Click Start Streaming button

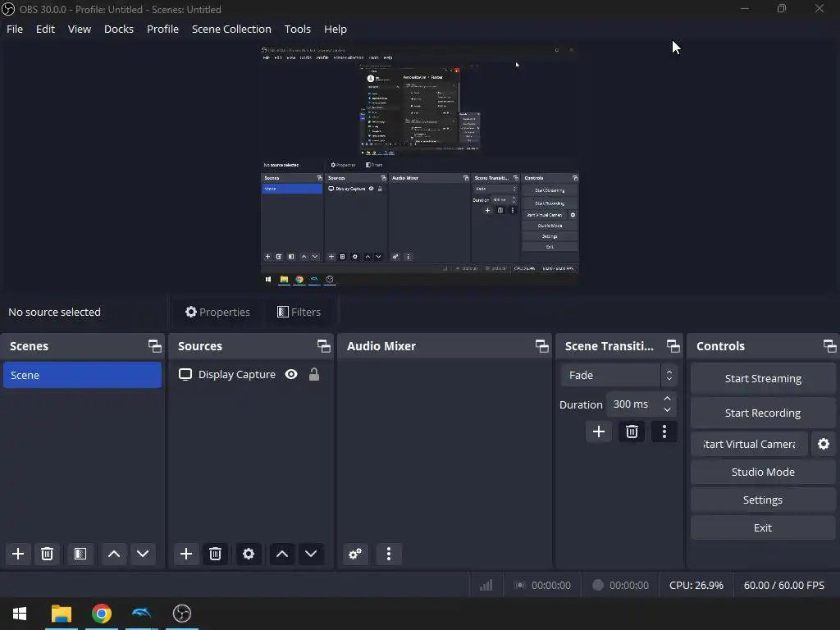(763, 378)
